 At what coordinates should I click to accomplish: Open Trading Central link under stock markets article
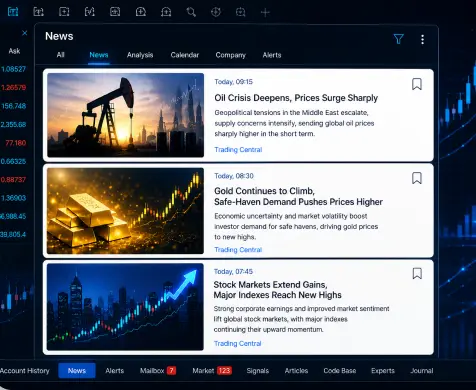click(x=237, y=343)
